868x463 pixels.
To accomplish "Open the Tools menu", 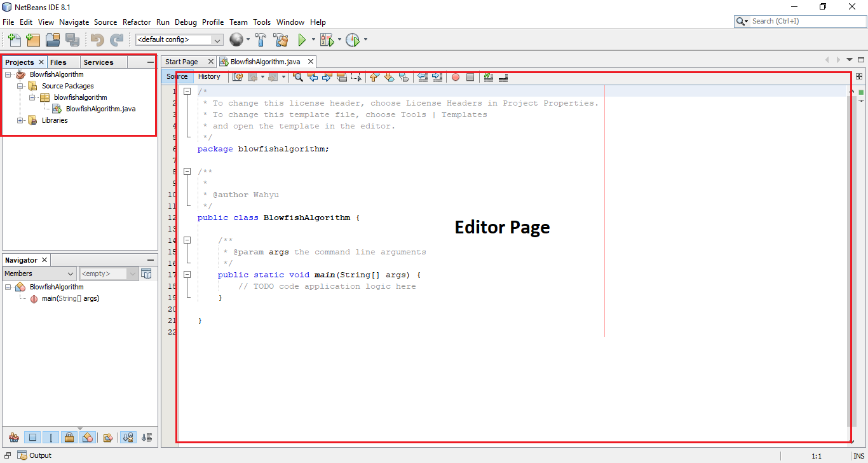I will pyautogui.click(x=262, y=22).
